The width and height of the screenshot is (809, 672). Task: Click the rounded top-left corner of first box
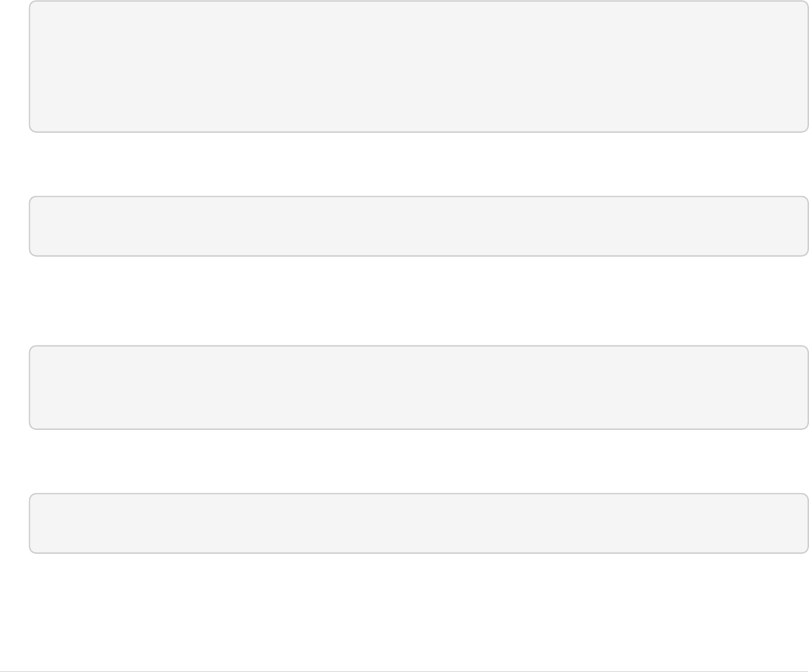point(32,3)
